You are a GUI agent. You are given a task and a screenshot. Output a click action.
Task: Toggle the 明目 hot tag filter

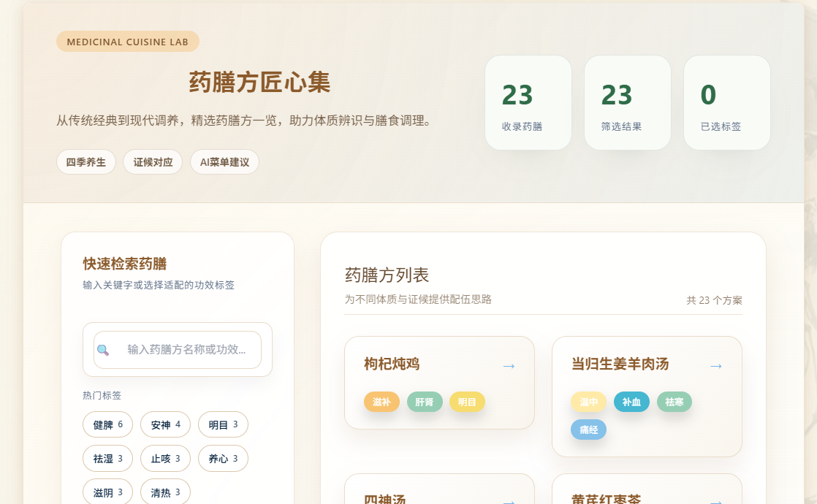223,424
